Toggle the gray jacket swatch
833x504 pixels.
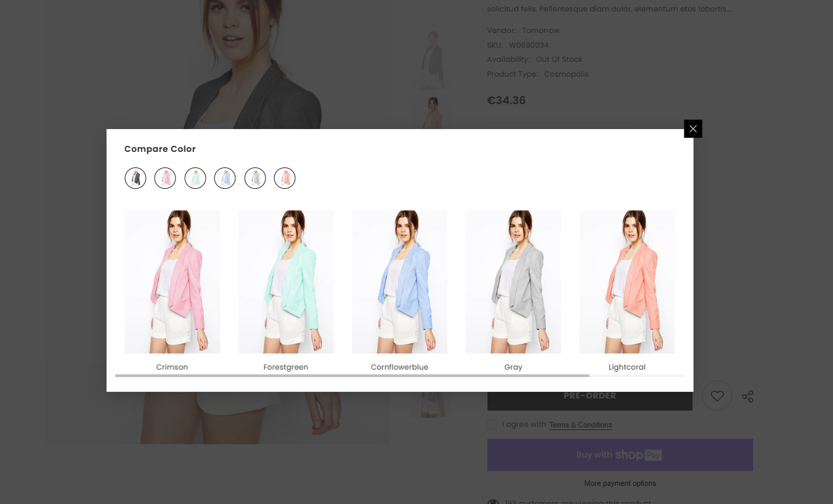coord(255,178)
